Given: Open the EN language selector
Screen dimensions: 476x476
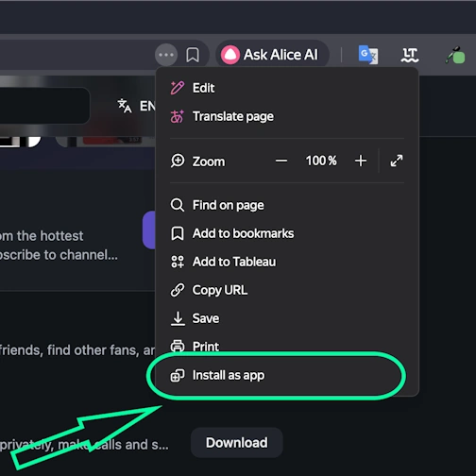Looking at the screenshot, I should (137, 106).
